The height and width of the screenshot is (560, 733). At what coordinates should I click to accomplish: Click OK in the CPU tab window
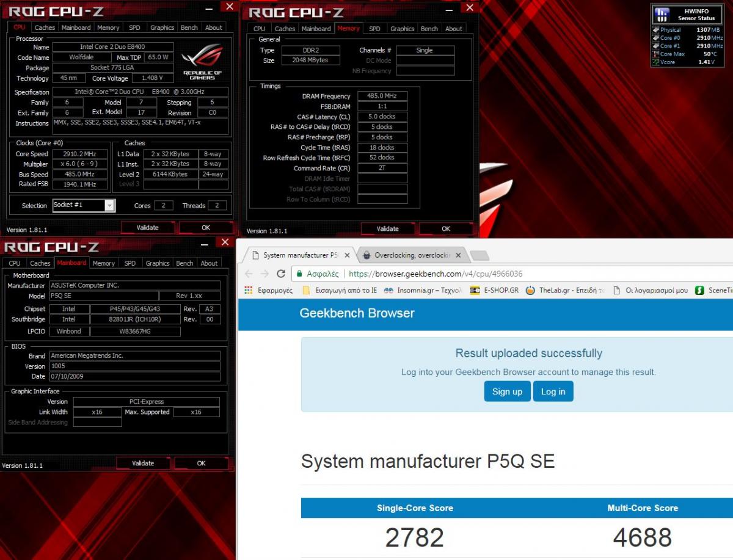(x=205, y=228)
